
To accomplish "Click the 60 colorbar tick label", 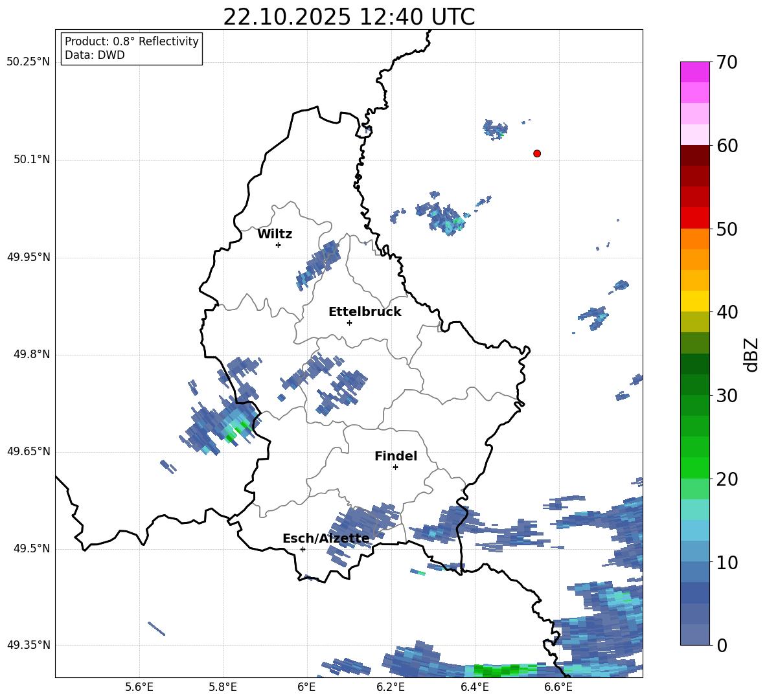I will click(727, 146).
